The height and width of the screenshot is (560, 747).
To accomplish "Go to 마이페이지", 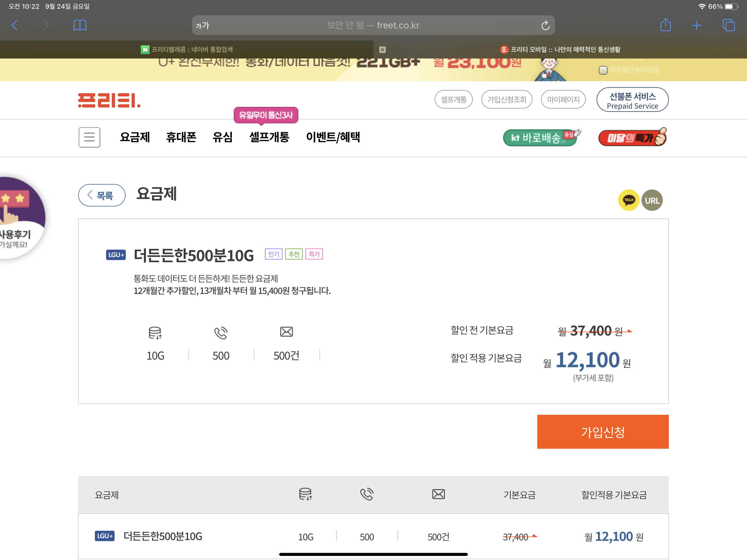I will pyautogui.click(x=563, y=99).
